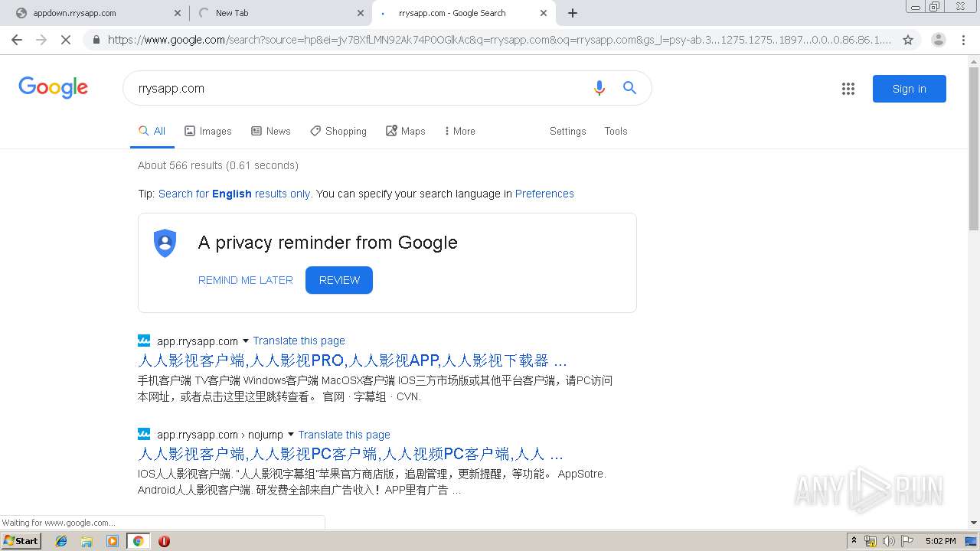
Task: Open search Settings menu
Action: [567, 131]
